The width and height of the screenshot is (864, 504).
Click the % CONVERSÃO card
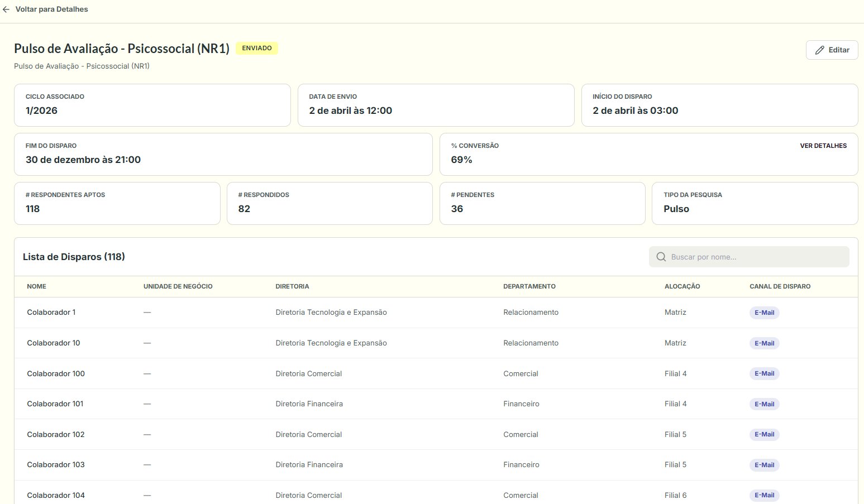(648, 154)
